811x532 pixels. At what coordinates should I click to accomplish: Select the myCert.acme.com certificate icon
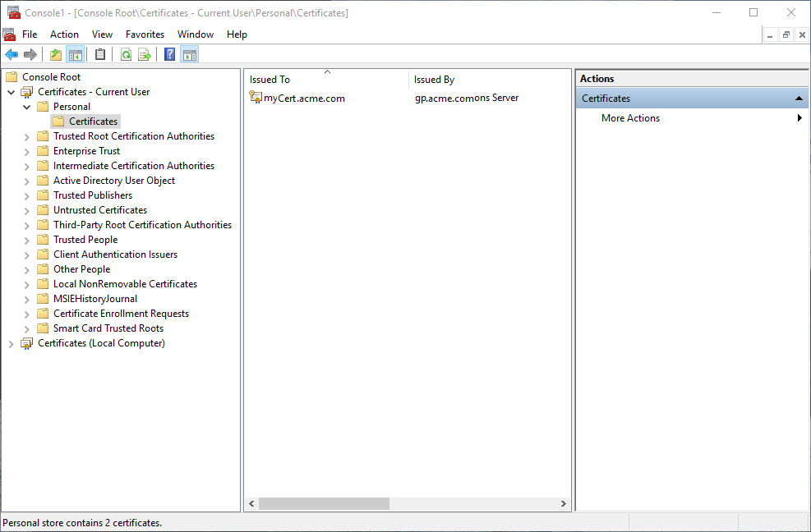pos(256,98)
